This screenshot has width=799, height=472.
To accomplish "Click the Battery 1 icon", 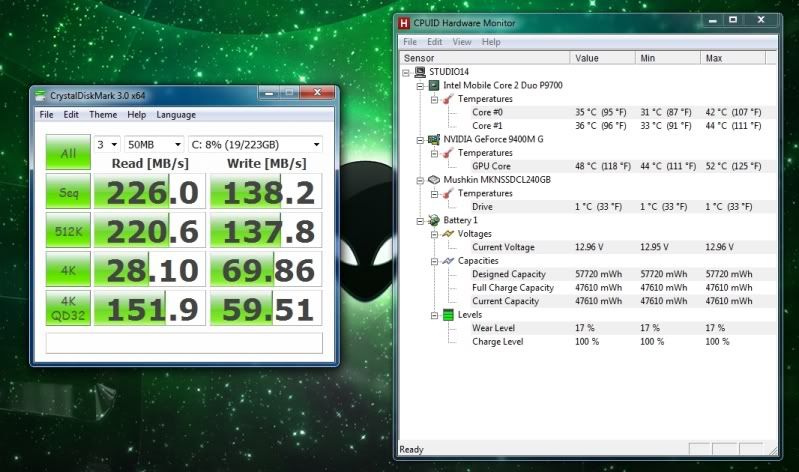I will (435, 220).
